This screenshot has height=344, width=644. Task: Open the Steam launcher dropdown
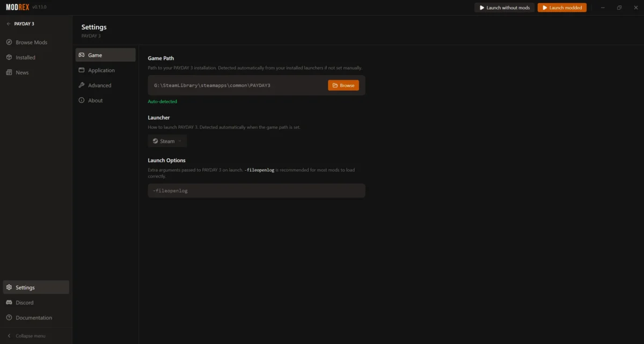167,141
